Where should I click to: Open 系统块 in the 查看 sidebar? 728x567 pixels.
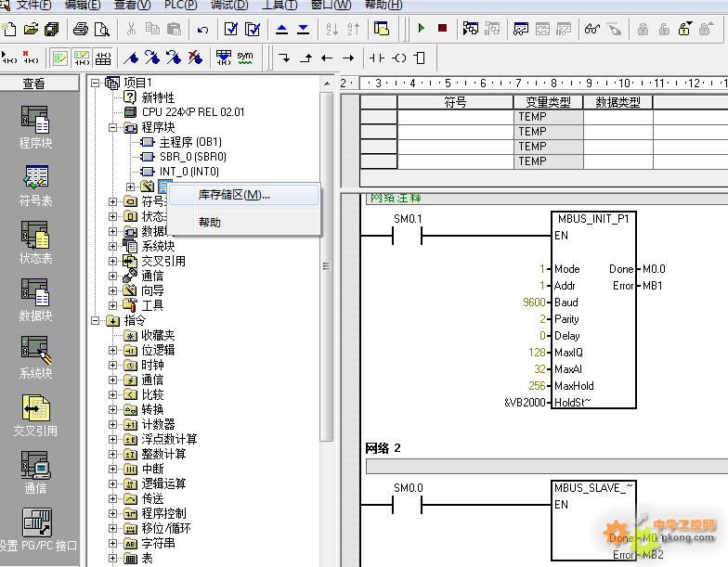click(x=35, y=358)
